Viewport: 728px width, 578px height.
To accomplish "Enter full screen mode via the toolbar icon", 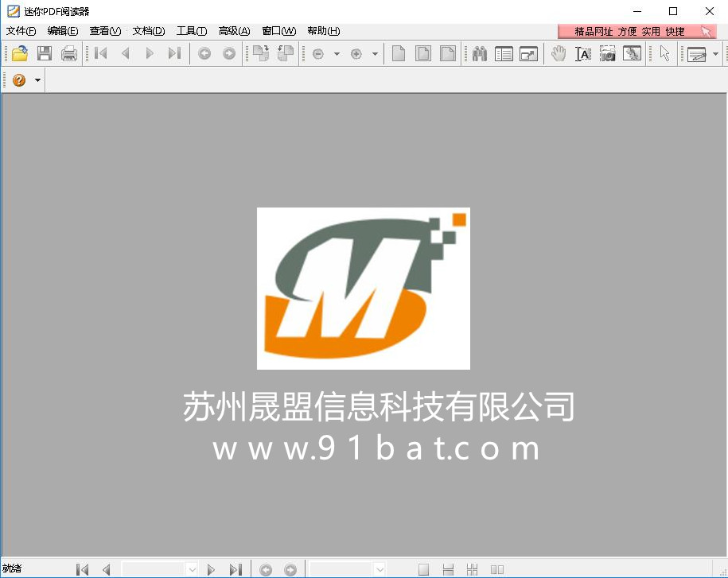I will click(528, 53).
